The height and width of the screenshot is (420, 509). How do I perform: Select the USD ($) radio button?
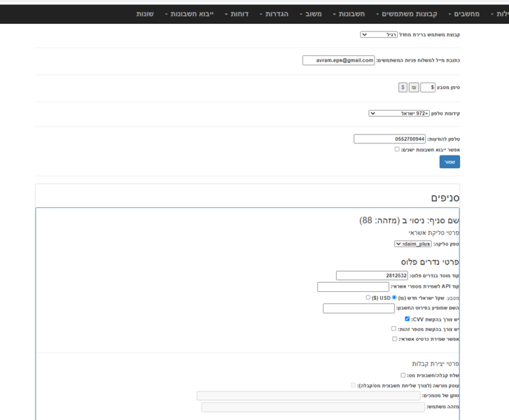click(368, 297)
